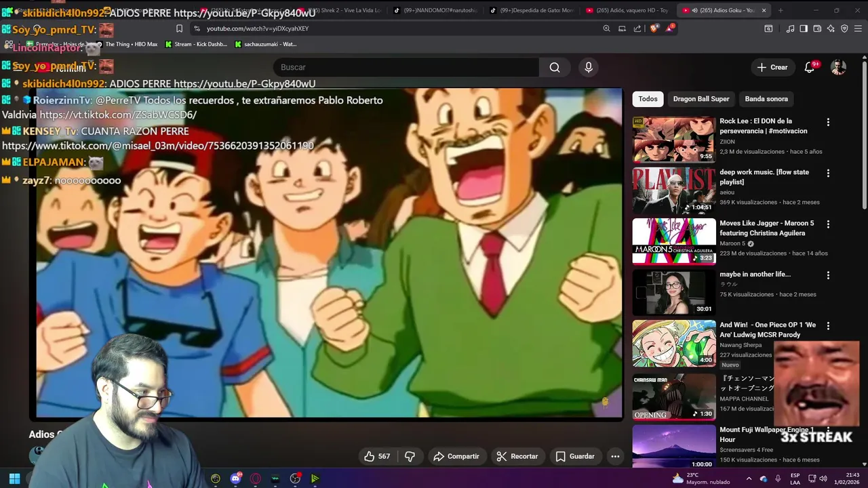Activate voice search microphone icon
The height and width of the screenshot is (488, 868).
(x=589, y=67)
